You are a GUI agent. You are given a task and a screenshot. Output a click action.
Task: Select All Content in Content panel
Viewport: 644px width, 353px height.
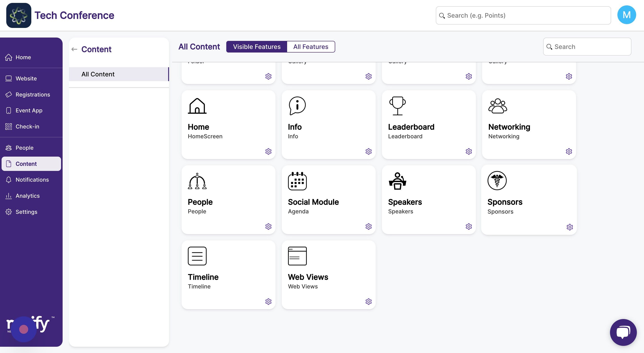pos(119,74)
